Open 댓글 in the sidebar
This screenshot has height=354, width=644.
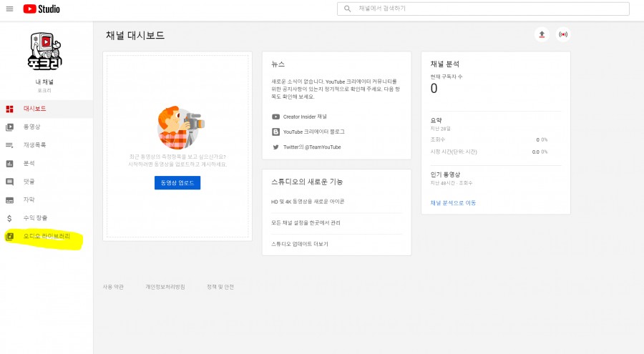47,182
